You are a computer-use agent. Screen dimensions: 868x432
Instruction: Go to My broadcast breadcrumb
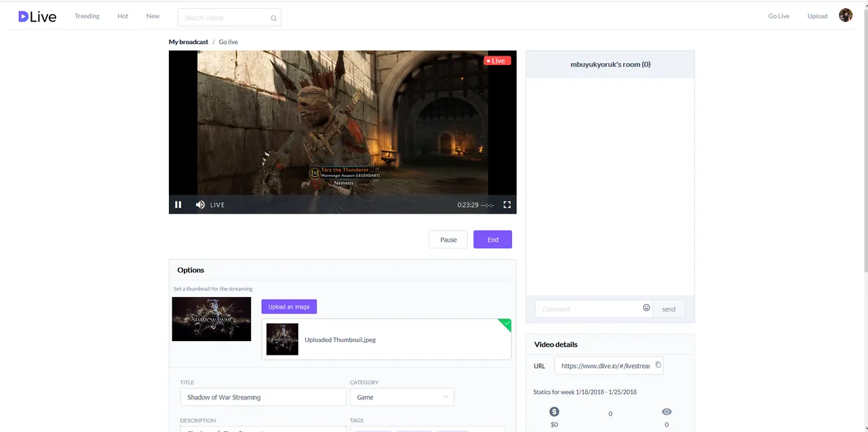point(189,42)
